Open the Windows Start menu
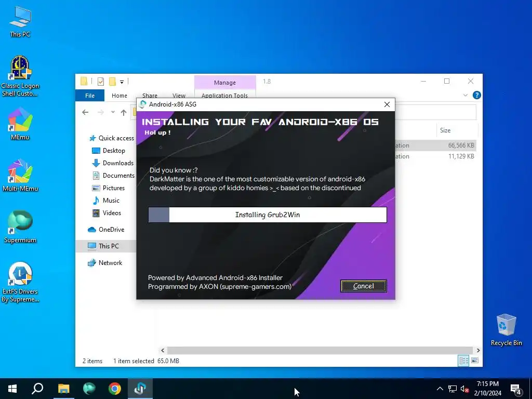 coord(12,389)
